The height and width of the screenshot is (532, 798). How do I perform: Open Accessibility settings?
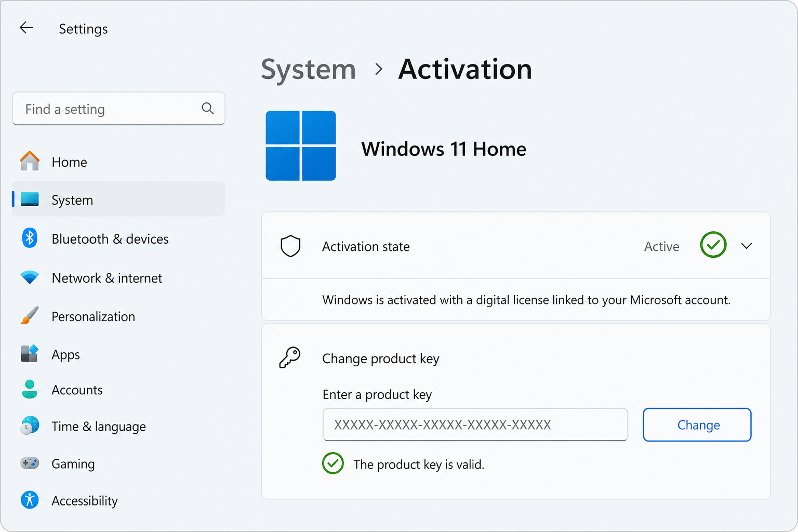[118, 500]
